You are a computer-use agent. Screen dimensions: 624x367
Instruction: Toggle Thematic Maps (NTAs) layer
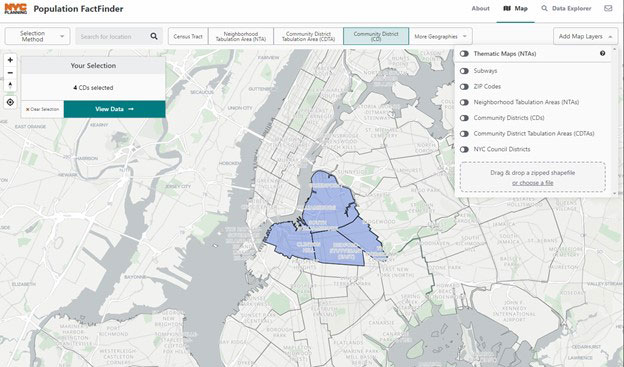(464, 54)
